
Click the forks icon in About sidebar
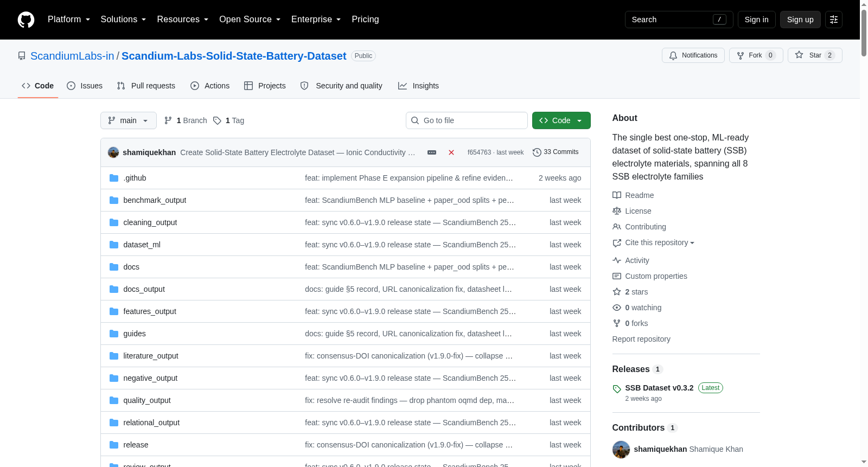(x=617, y=323)
